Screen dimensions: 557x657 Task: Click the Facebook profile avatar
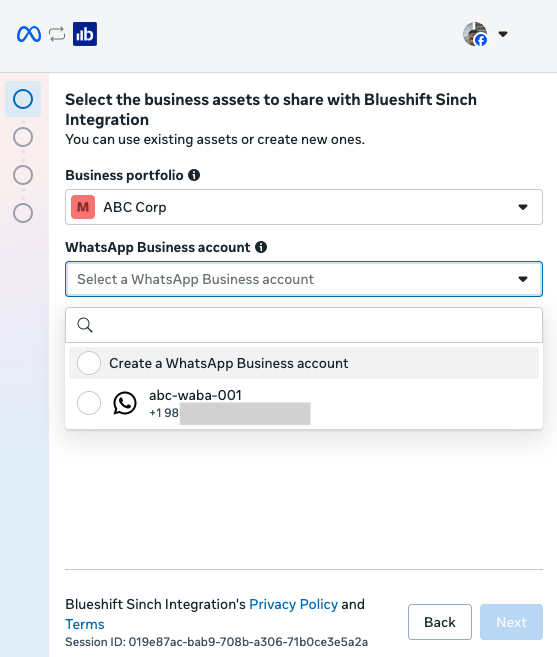[x=475, y=34]
